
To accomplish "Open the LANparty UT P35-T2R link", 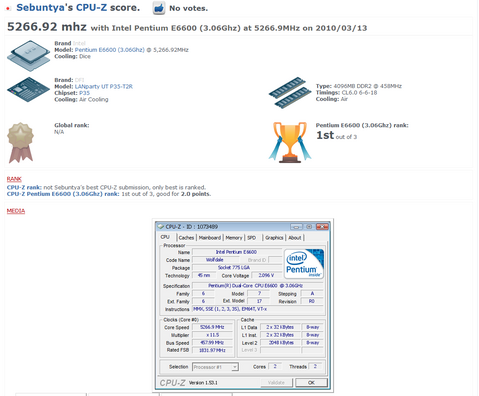I will 104,87.
